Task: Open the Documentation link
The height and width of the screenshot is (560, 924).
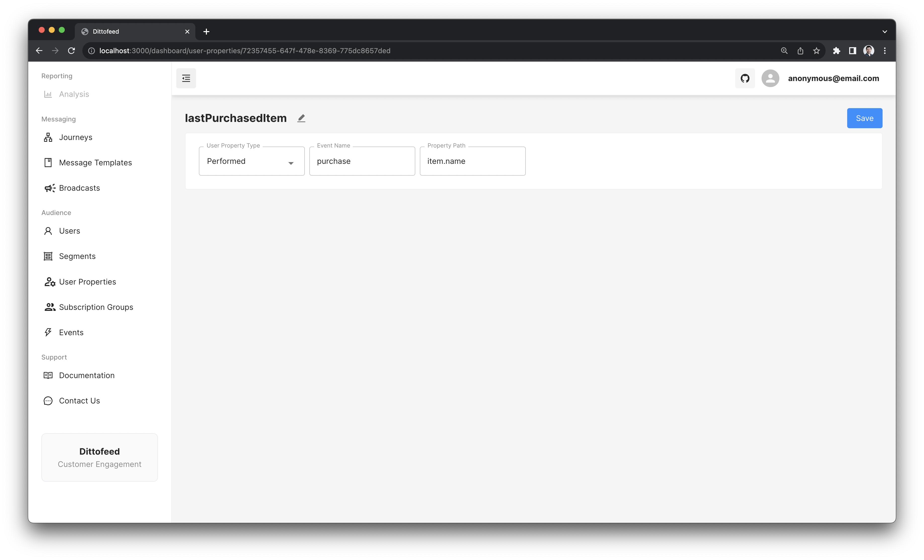Action: click(87, 376)
